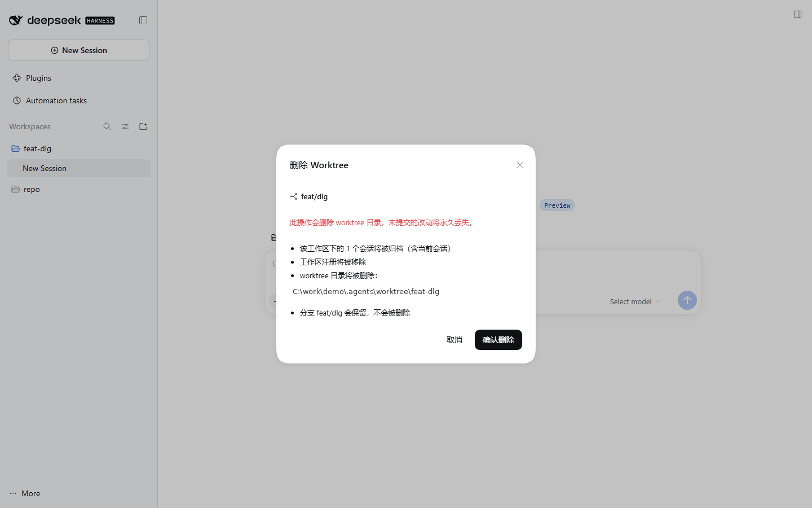Click the feat/dlg branch label in dialog
Screen dimensions: 812x508
(314, 196)
